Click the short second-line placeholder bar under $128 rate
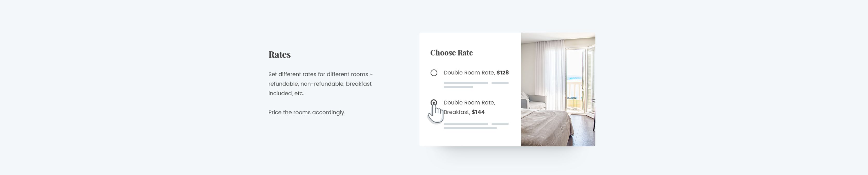 point(458,87)
